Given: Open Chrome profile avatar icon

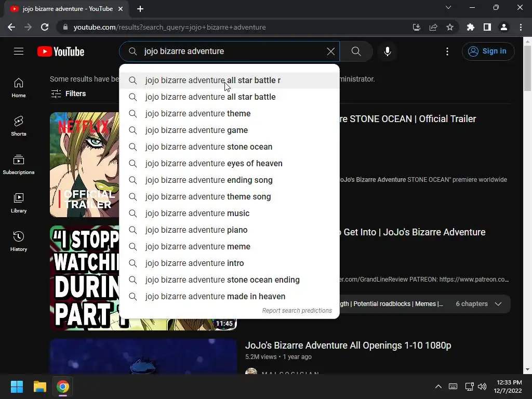Looking at the screenshot, I should 504,27.
